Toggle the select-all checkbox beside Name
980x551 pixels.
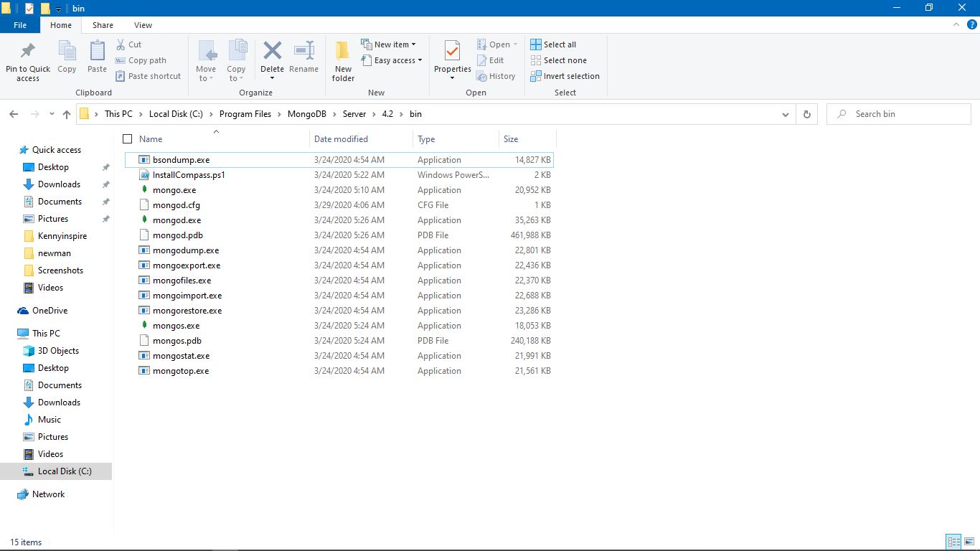128,139
